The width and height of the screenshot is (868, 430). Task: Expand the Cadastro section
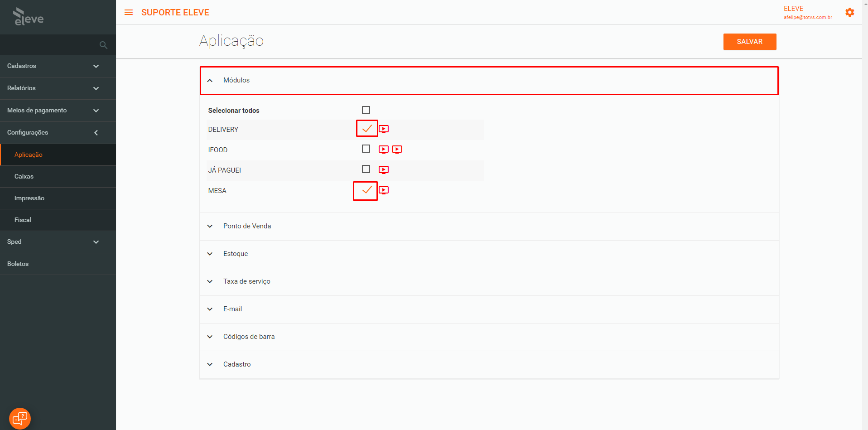point(489,364)
